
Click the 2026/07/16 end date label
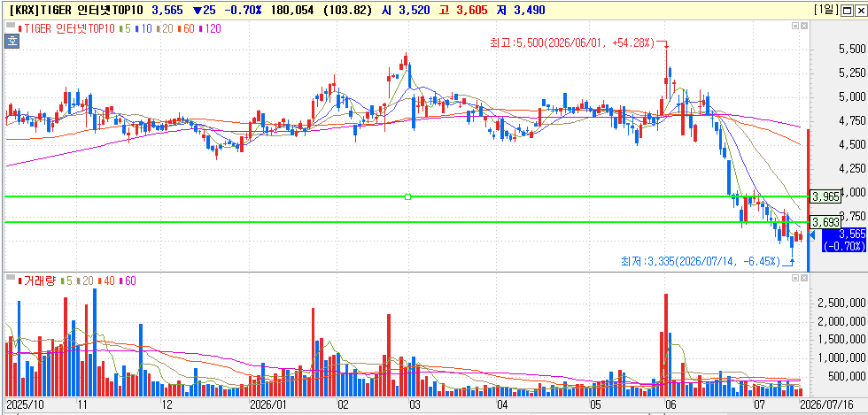coord(829,404)
